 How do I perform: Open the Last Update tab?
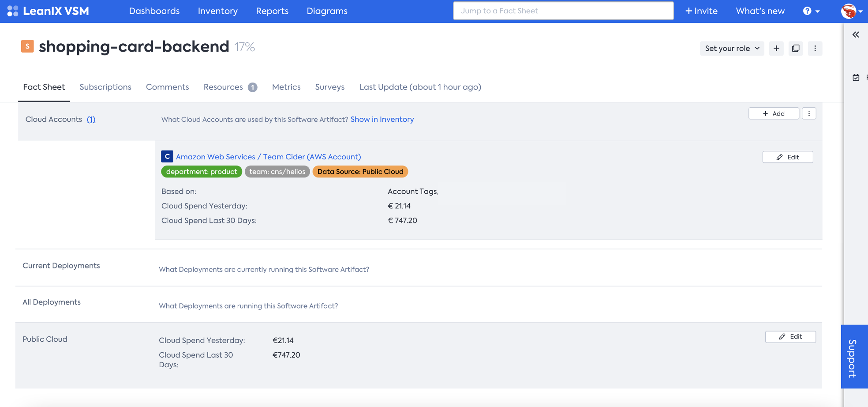pyautogui.click(x=420, y=87)
